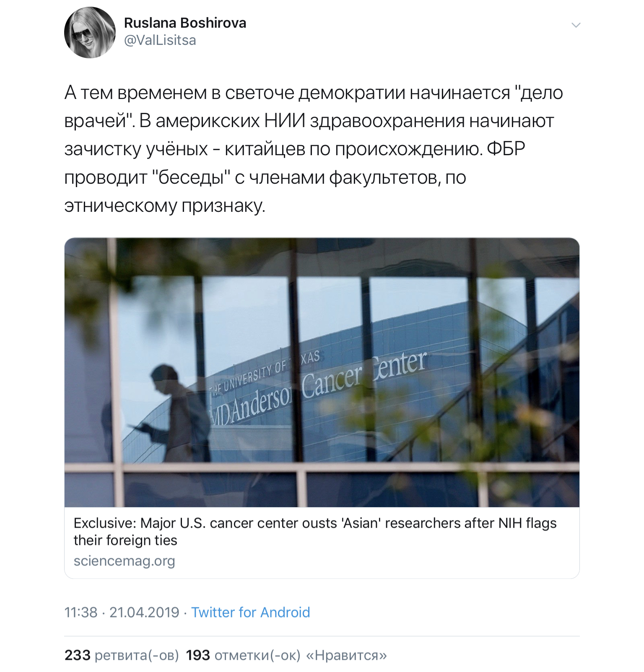Click the 193 likes count number
The width and height of the screenshot is (644, 672).
198,655
